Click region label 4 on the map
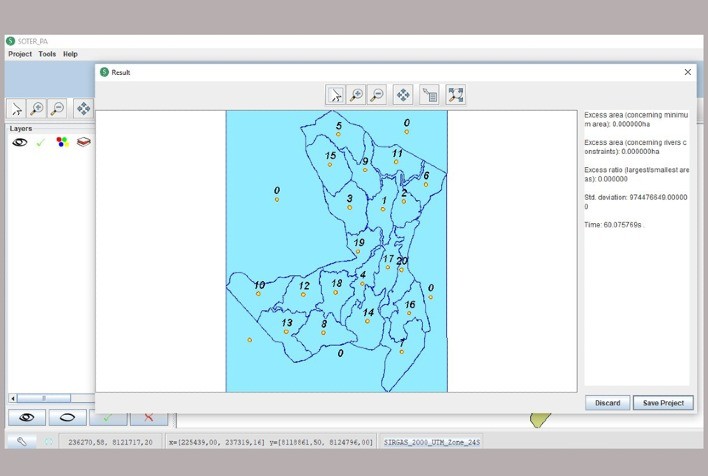This screenshot has height=476, width=708. pyautogui.click(x=363, y=275)
